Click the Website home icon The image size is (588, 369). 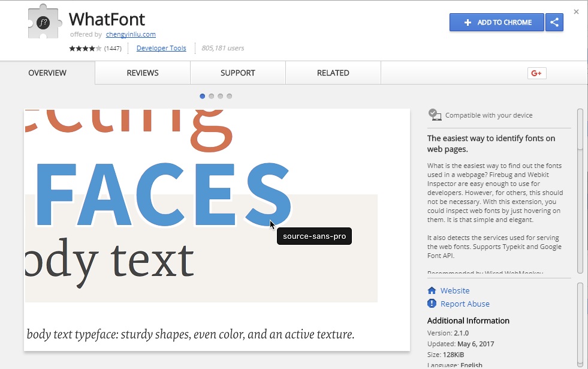click(432, 290)
